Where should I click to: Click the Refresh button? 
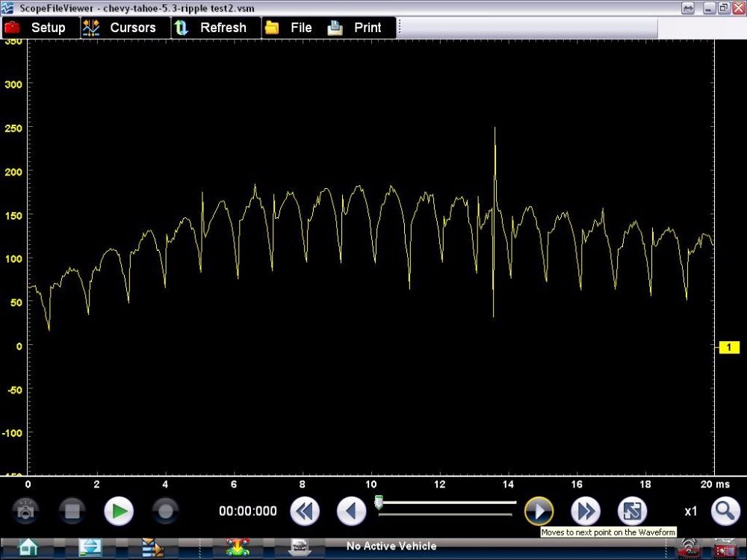[x=212, y=28]
